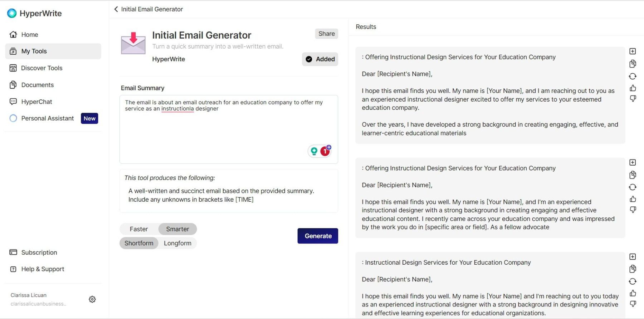The height and width of the screenshot is (319, 644).
Task: Expand the Personal Assistant New feature
Action: [89, 118]
